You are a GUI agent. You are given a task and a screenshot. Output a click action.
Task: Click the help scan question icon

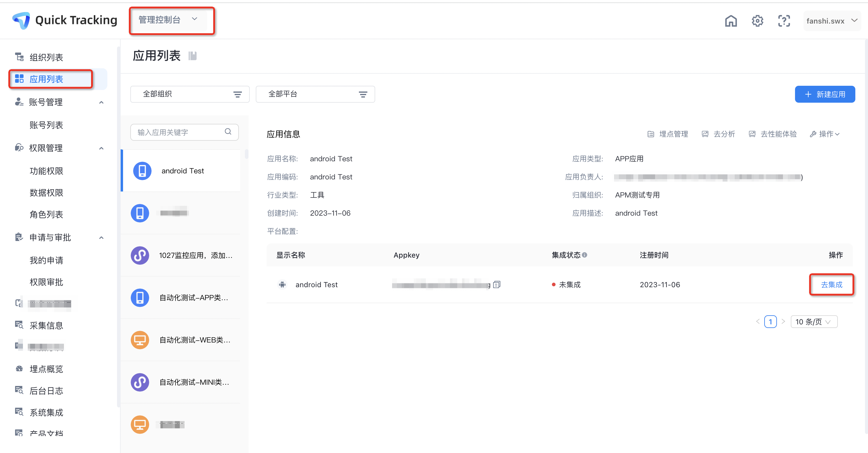pyautogui.click(x=784, y=21)
